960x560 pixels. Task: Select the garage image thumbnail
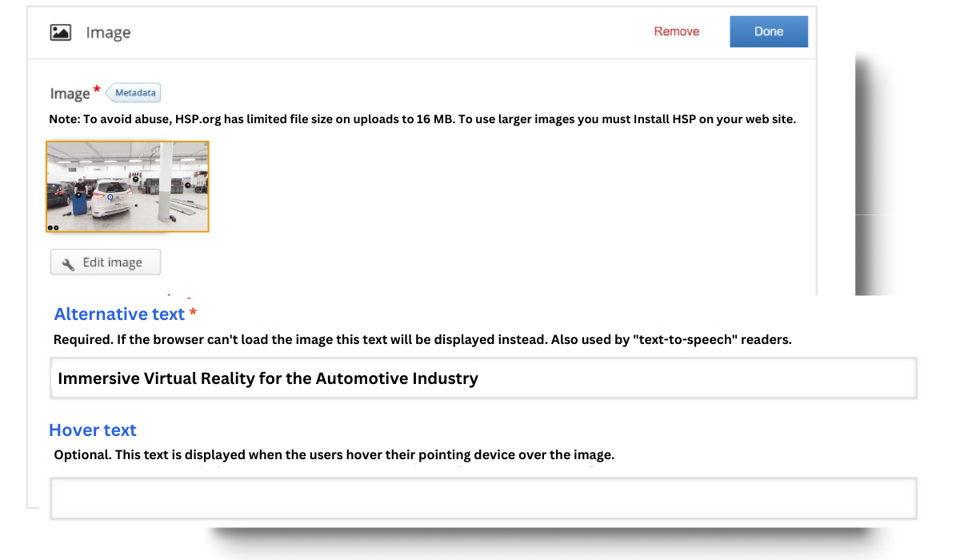point(127,186)
